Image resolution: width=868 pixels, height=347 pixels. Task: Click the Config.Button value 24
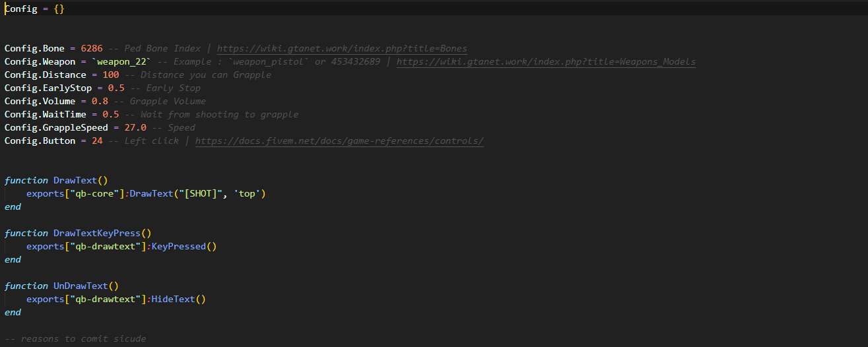tap(97, 141)
